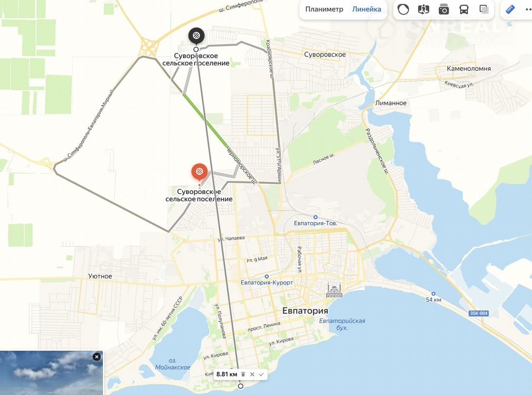This screenshot has width=532, height=395.
Task: Select the Линейка measurement mode
Action: click(x=367, y=9)
